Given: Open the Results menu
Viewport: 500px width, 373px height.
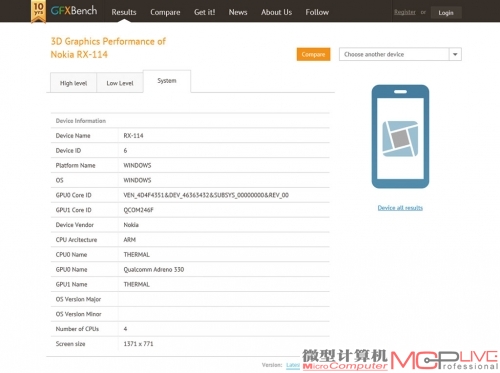Looking at the screenshot, I should (124, 12).
